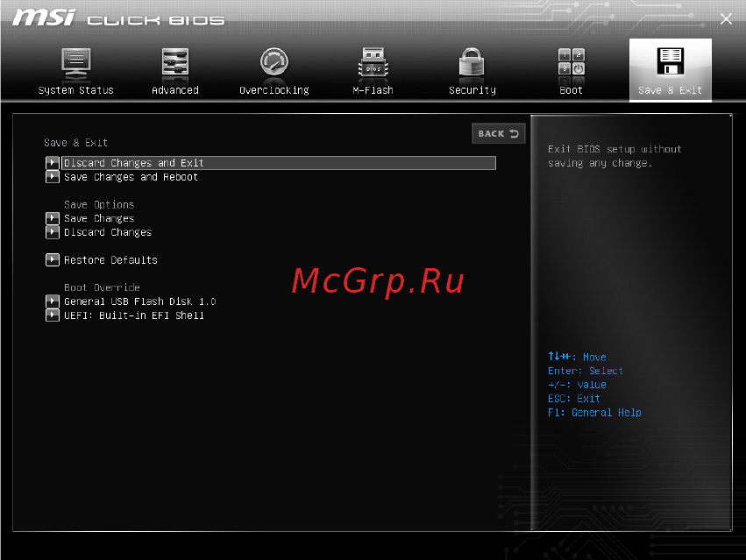Viewport: 746px width, 560px height.
Task: Select Discard Changes under Save Options
Action: 108,232
